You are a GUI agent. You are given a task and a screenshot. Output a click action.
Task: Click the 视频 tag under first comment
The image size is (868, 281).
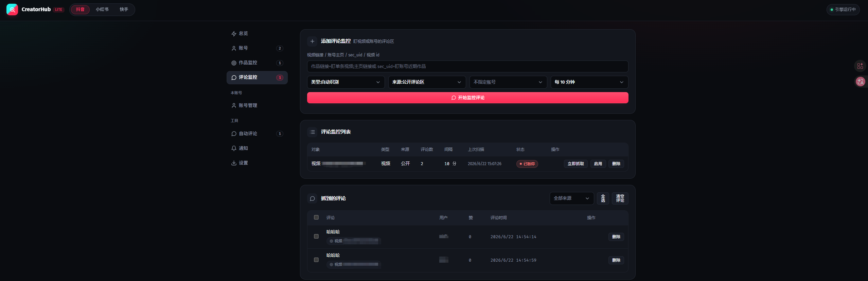354,241
